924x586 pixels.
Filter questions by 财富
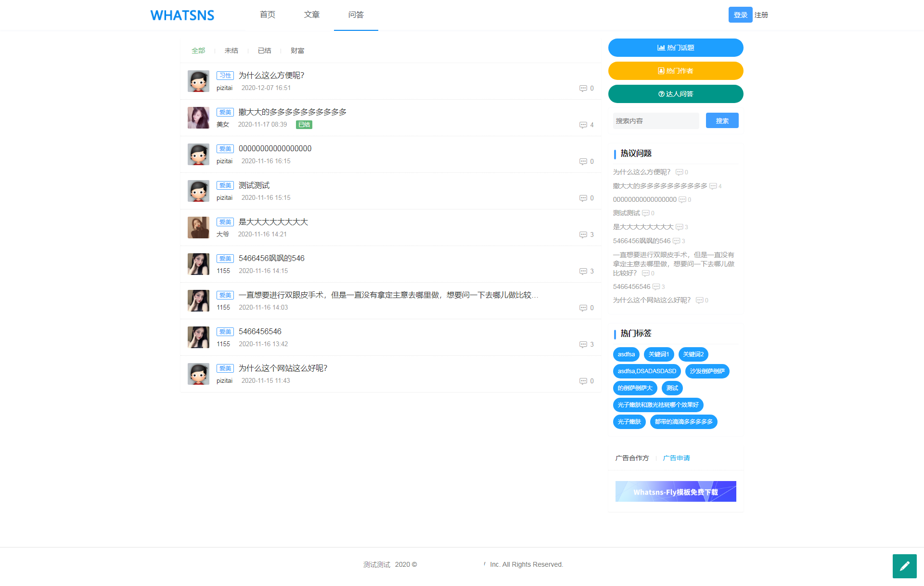(x=297, y=51)
